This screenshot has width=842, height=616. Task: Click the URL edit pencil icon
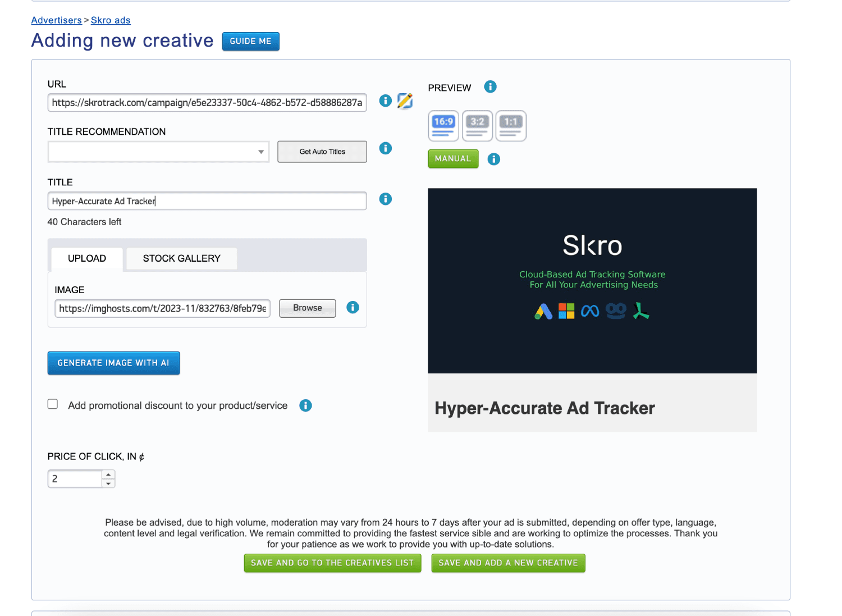(405, 101)
